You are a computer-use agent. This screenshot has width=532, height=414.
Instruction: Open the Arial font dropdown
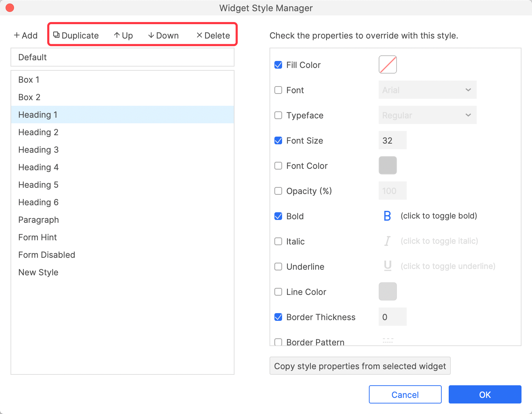pos(427,90)
